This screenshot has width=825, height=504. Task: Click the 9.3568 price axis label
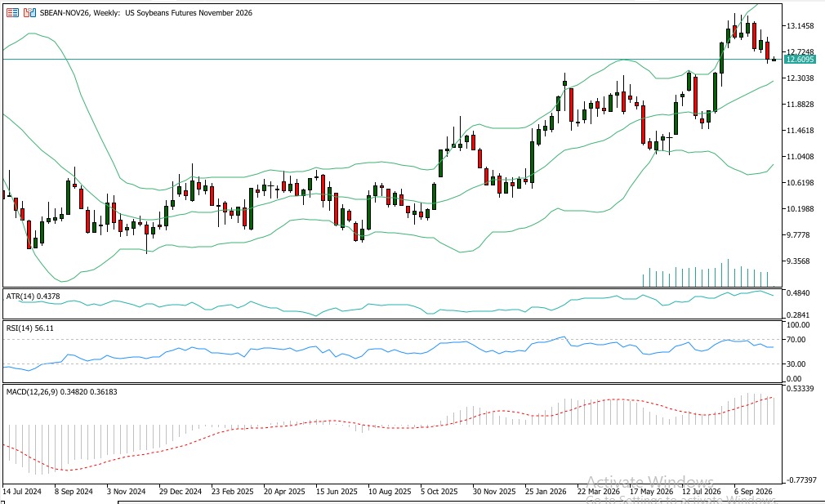(x=800, y=261)
